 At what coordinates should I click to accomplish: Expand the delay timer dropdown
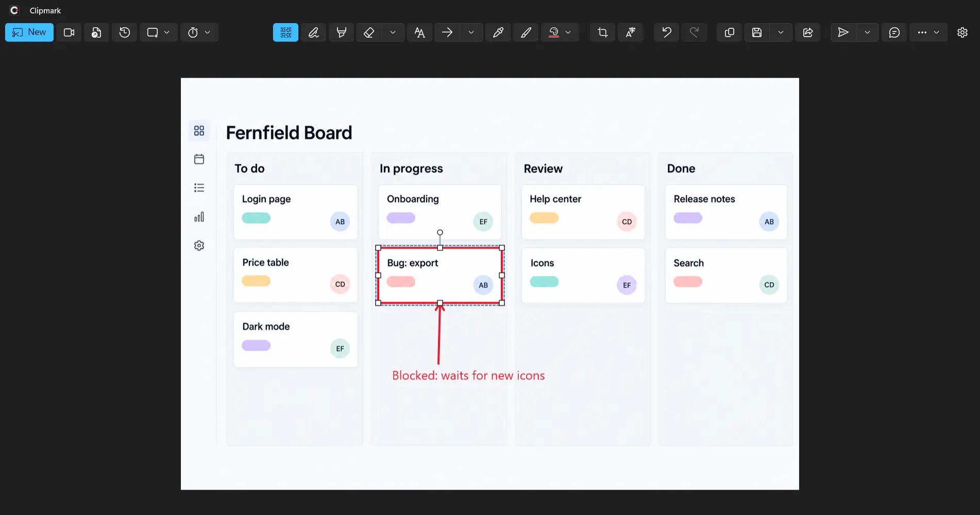(x=208, y=32)
